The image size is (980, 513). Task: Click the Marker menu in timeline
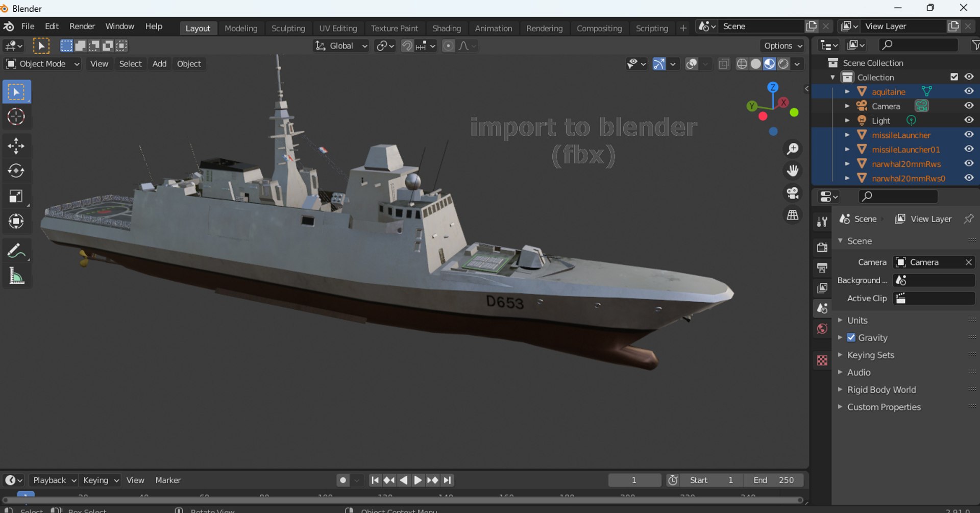168,480
